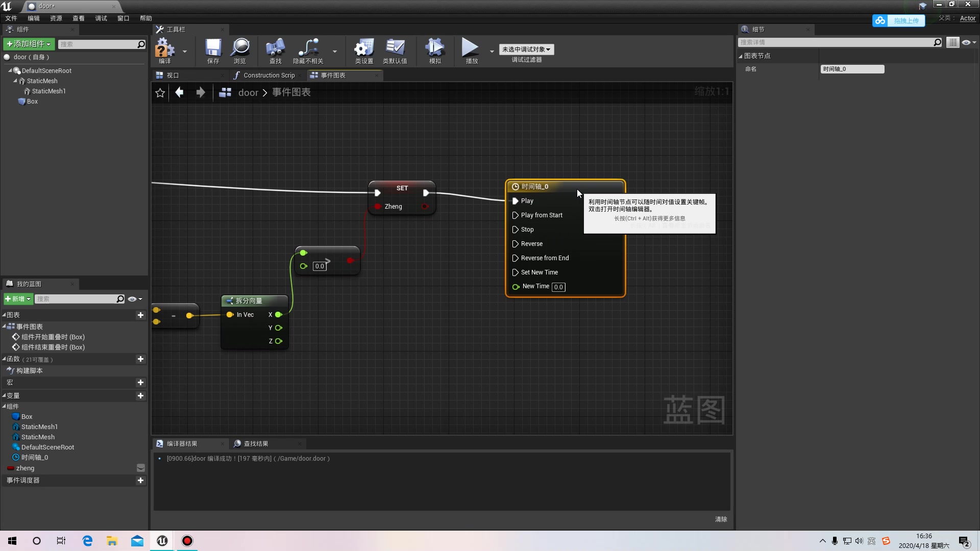Open the Unreal Engine taskbar icon
The width and height of the screenshot is (980, 551).
click(161, 541)
